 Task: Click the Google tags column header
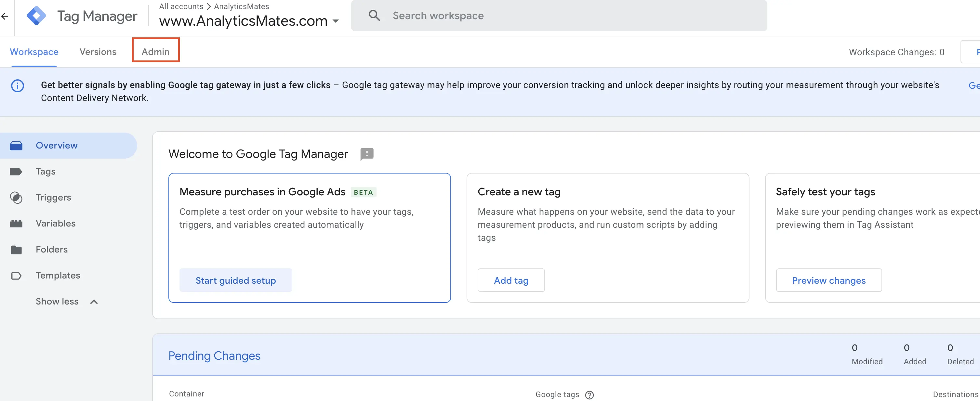(557, 395)
